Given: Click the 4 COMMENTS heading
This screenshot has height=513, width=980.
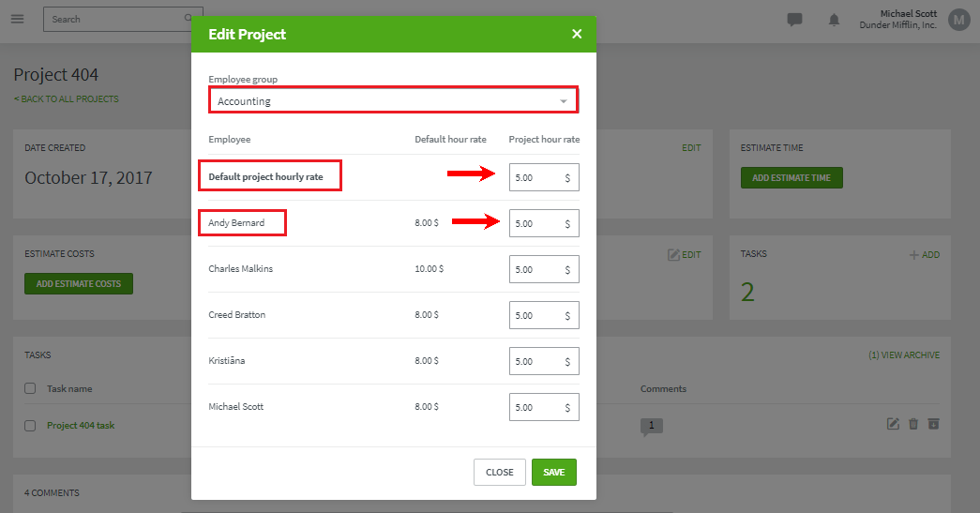Looking at the screenshot, I should pos(52,493).
